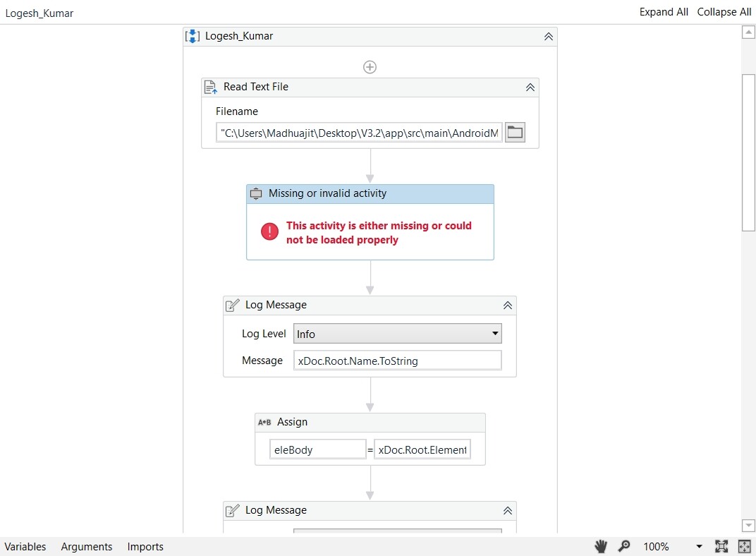The image size is (756, 556).
Task: Open the Imports panel
Action: 145,546
